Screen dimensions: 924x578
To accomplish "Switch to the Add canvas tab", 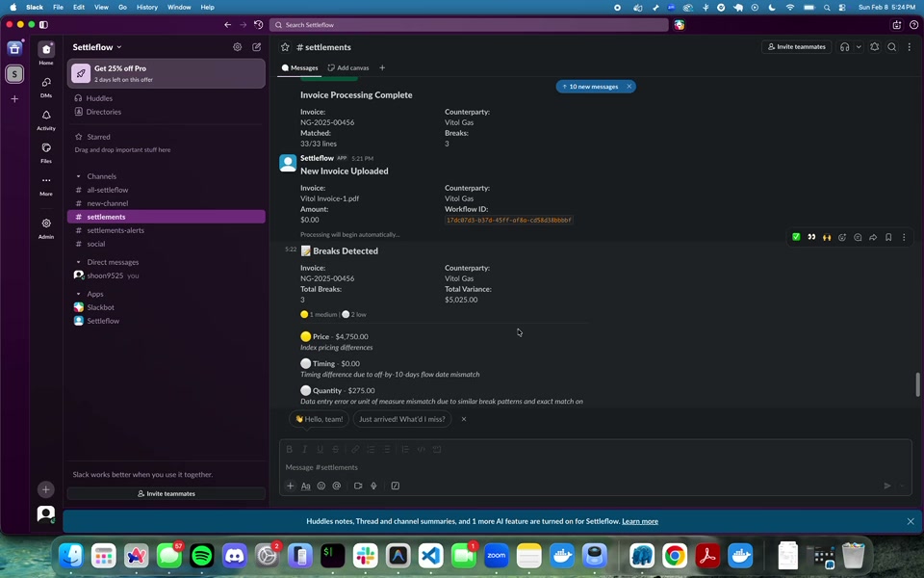I will (x=348, y=68).
